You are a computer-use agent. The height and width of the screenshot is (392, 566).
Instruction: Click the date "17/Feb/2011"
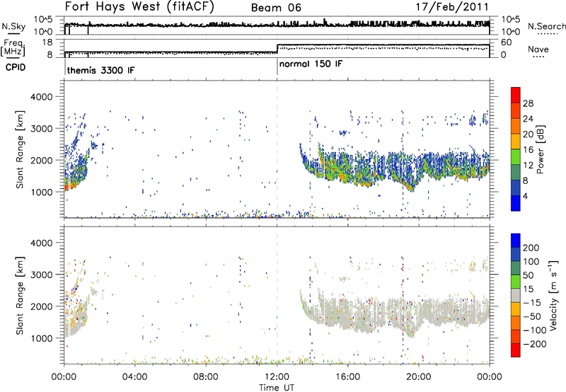452,7
